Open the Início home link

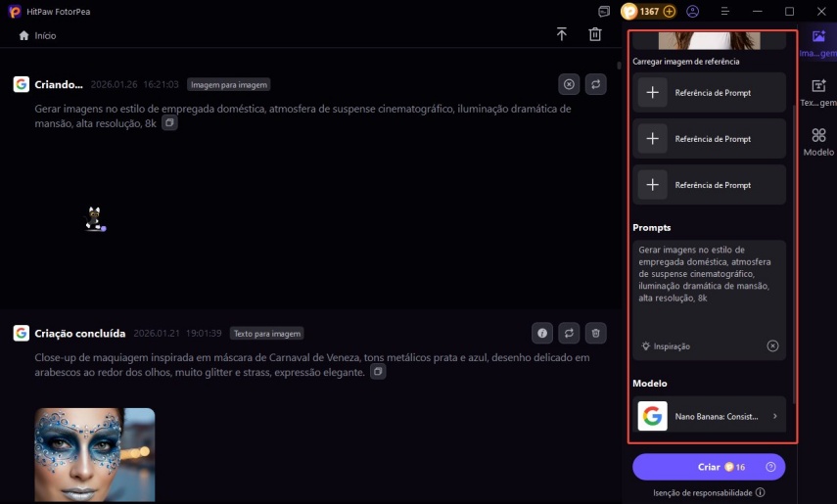tap(37, 36)
